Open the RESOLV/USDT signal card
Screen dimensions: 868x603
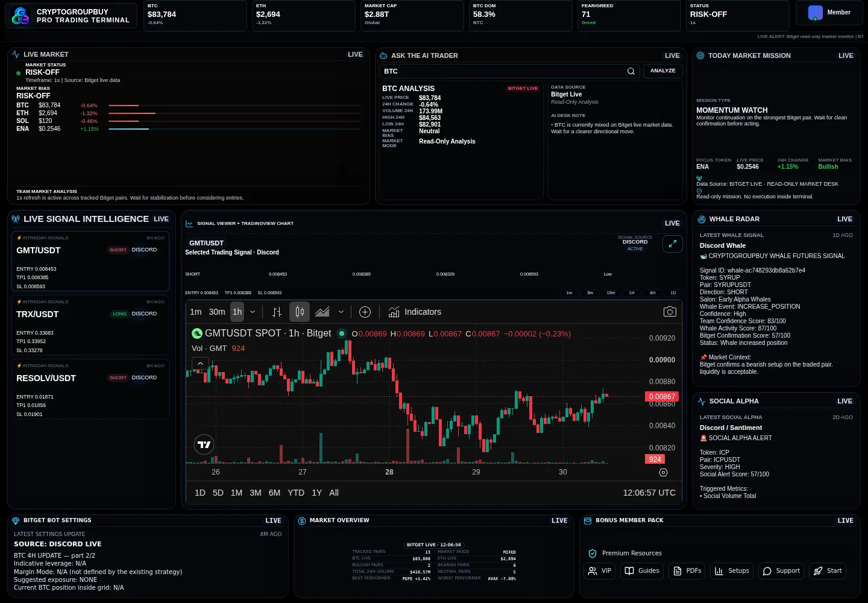(90, 389)
